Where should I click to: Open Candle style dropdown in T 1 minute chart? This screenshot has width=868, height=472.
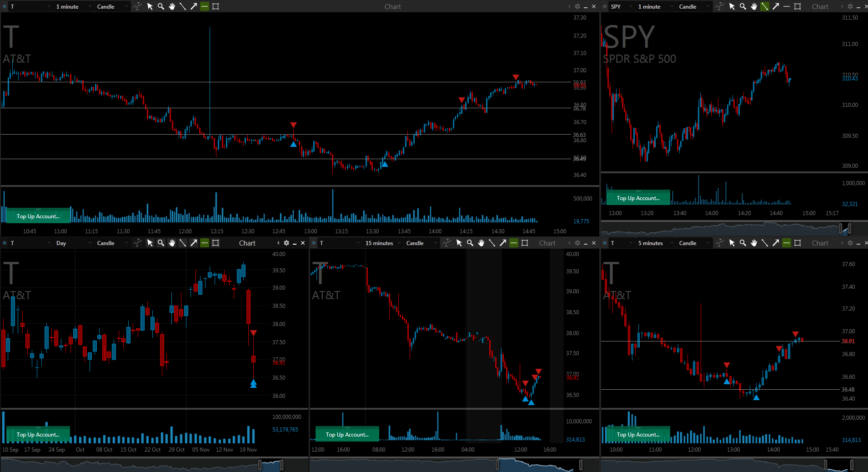pos(112,6)
